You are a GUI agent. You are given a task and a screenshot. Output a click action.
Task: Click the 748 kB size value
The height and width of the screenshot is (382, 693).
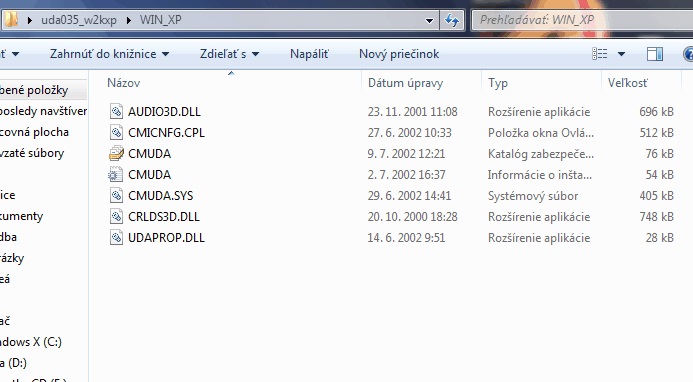click(x=656, y=217)
